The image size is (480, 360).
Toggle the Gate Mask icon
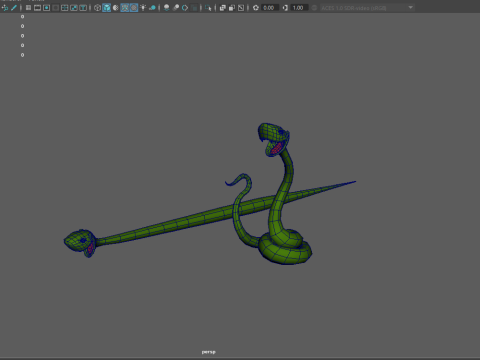tap(55, 8)
